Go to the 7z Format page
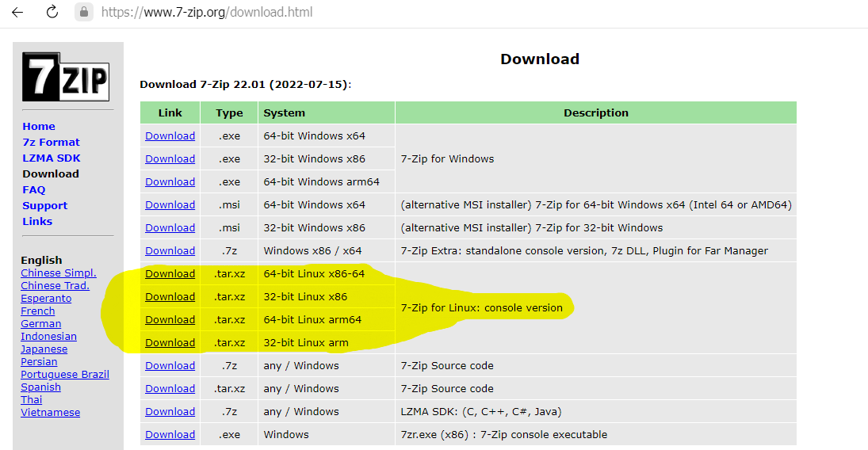The width and height of the screenshot is (868, 450). (x=51, y=143)
